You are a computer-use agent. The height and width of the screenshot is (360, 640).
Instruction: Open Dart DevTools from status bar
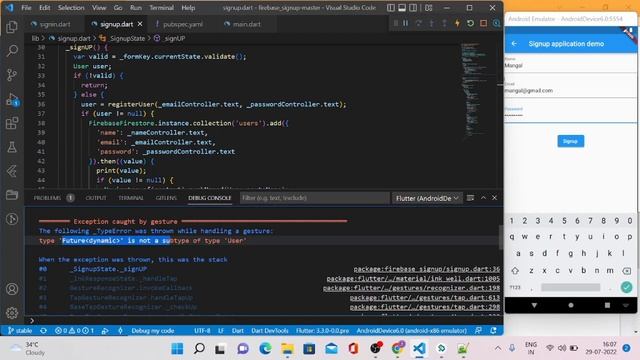(x=270, y=331)
